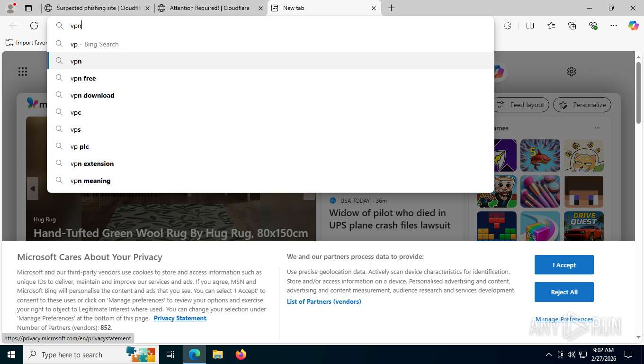This screenshot has width=644, height=364.
Task: Open the tab actions menu icon
Action: pos(28,8)
